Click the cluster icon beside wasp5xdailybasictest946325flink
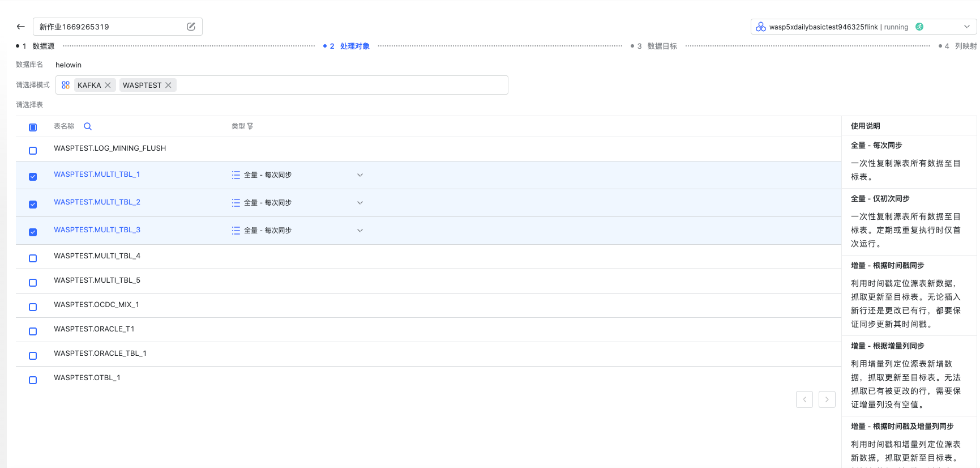980x468 pixels. tap(761, 27)
